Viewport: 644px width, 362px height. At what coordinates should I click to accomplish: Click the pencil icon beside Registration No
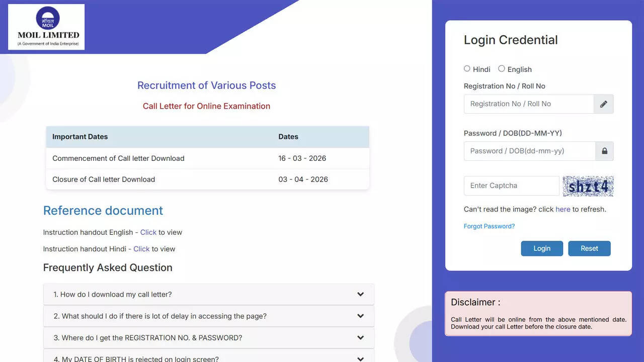(x=603, y=104)
